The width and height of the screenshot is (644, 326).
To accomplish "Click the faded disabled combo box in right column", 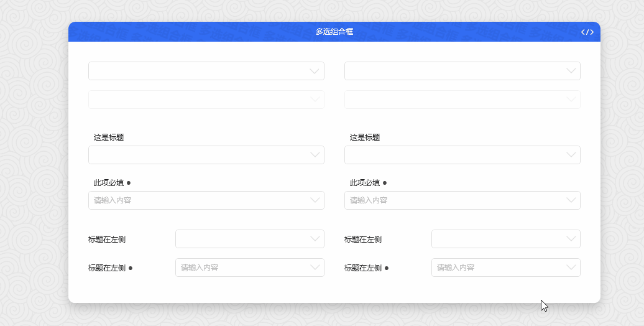I will (462, 100).
